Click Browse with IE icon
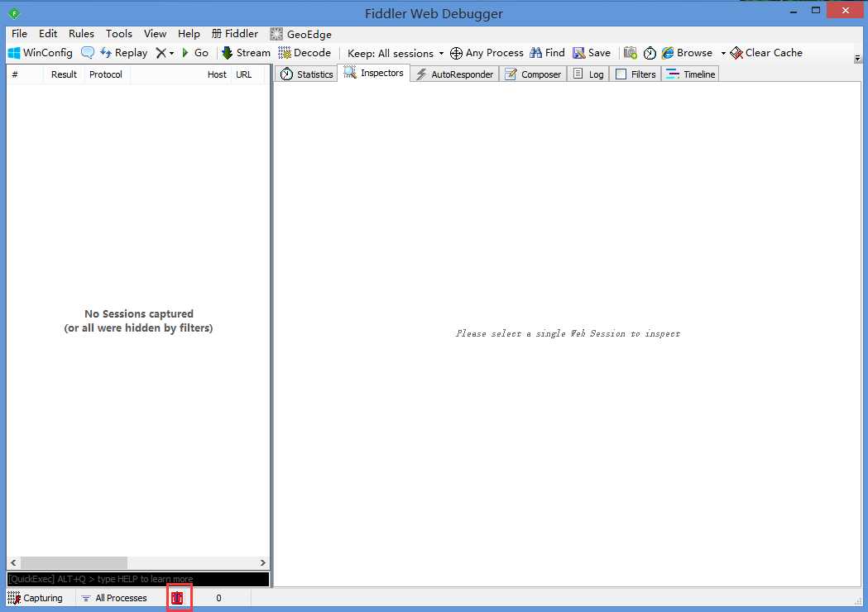This screenshot has width=868, height=612. [x=687, y=53]
